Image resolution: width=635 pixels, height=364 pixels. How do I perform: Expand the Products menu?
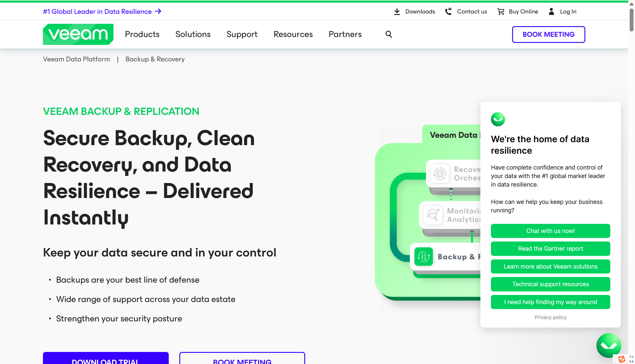(142, 34)
